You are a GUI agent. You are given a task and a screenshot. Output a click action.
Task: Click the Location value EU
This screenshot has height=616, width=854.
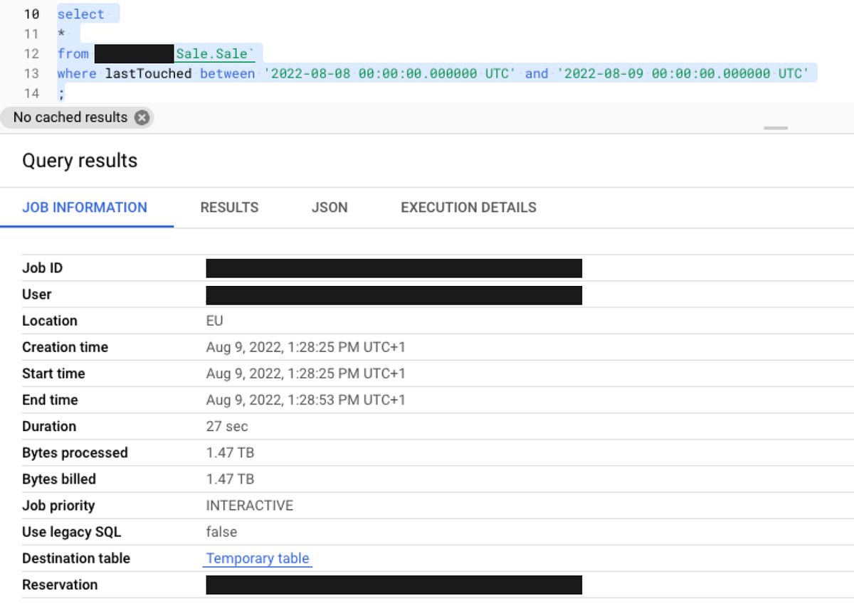coord(215,321)
